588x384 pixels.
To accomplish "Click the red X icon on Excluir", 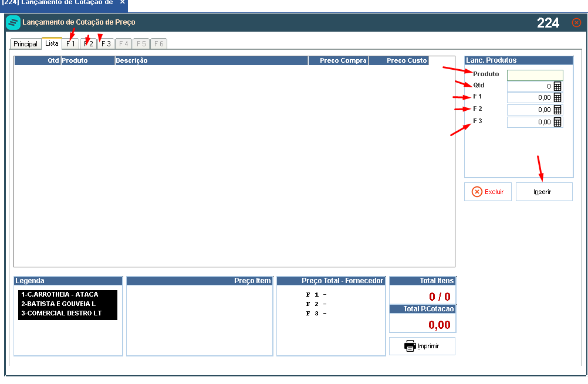I will pyautogui.click(x=477, y=192).
